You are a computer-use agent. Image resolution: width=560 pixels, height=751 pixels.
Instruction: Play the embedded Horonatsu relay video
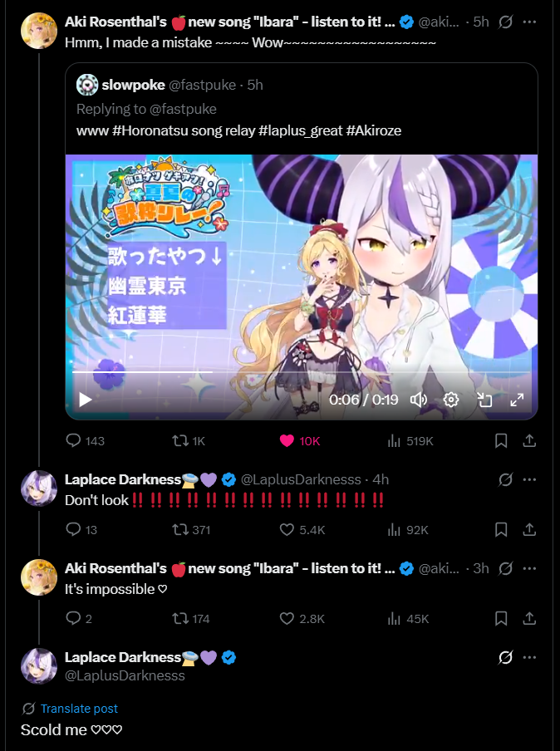tap(86, 400)
